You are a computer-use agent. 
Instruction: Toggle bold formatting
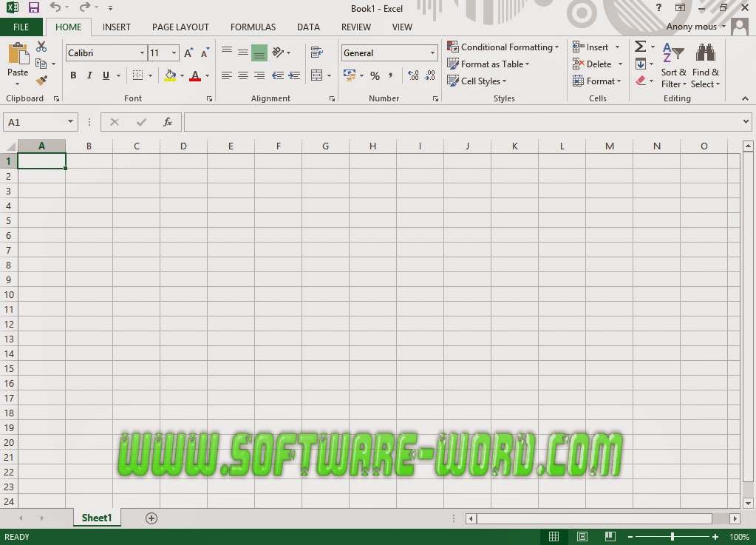(73, 75)
